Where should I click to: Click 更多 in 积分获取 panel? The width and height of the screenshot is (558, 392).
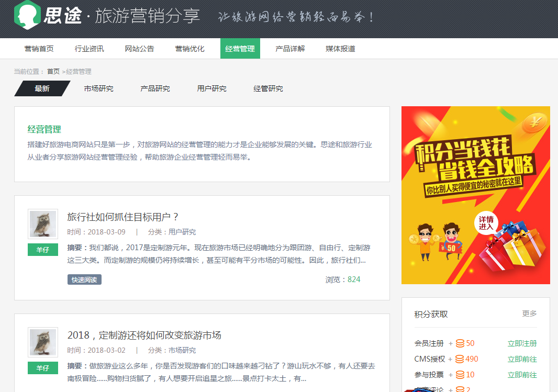tap(529, 313)
